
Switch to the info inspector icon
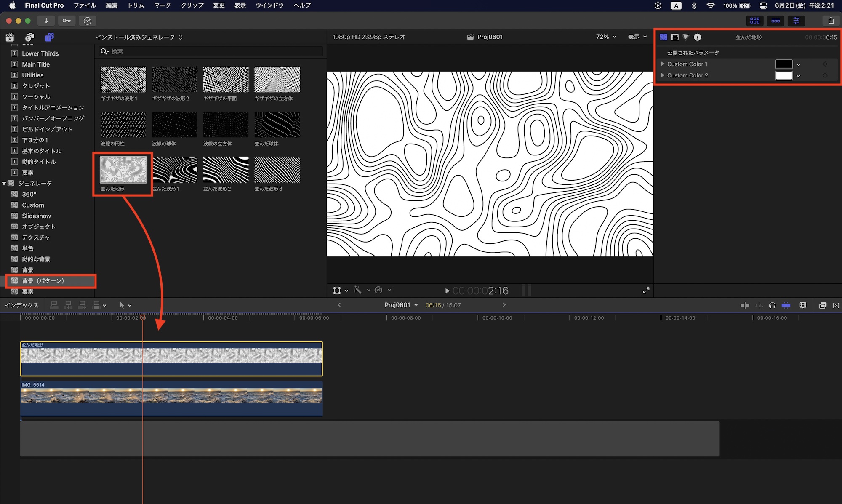(698, 37)
